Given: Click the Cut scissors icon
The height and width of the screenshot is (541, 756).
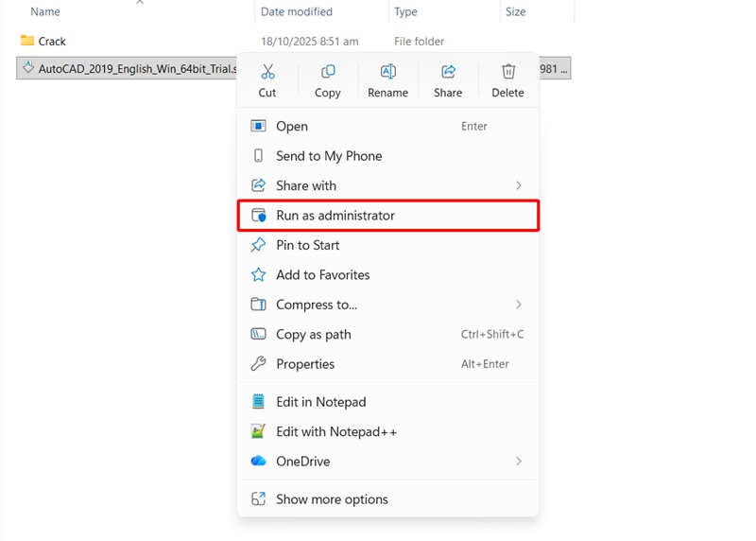Looking at the screenshot, I should coord(267,72).
